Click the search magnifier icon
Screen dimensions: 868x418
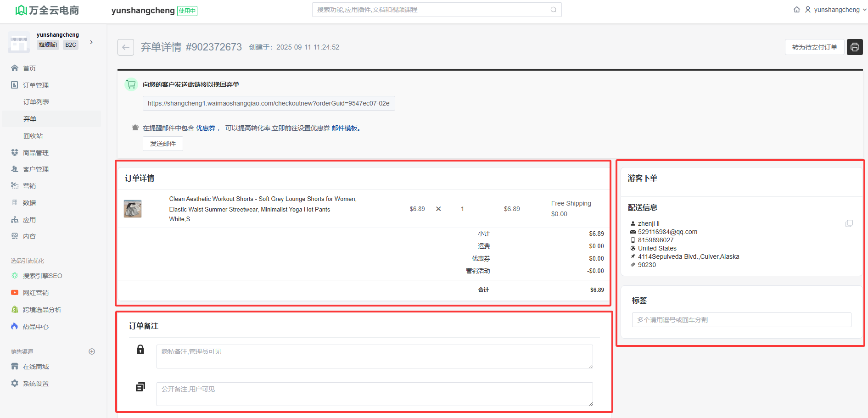pos(553,10)
